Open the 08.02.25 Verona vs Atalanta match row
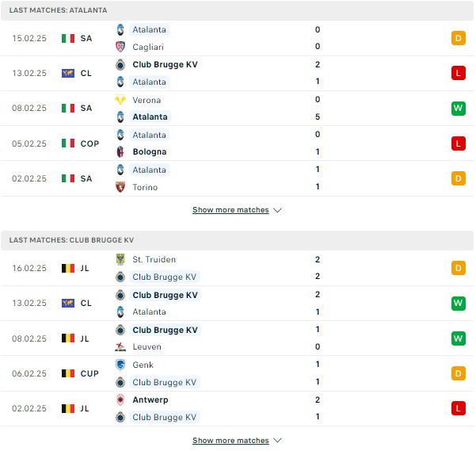Viewport: 476px width, 455px height. pyautogui.click(x=237, y=108)
